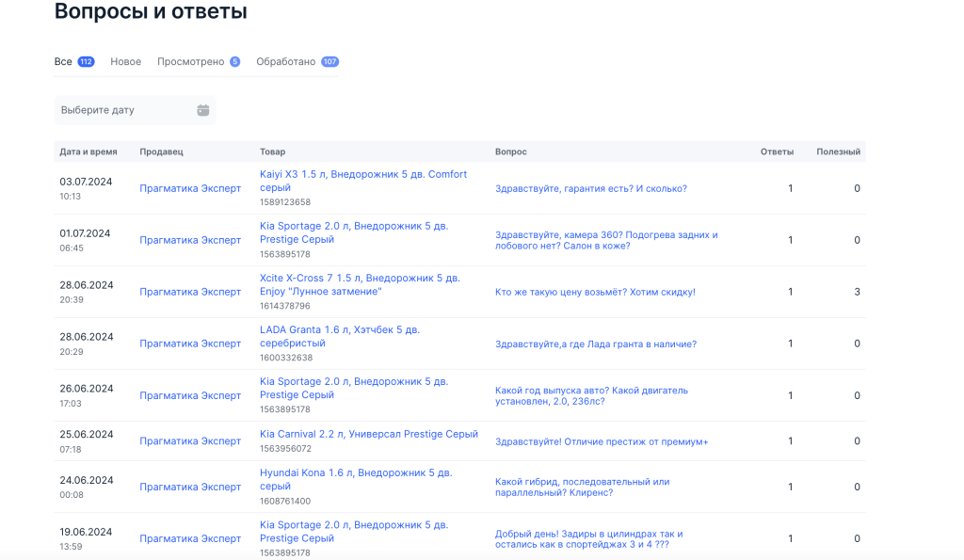964x560 pixels.
Task: Click seller Прагматика Эксперт in 28.06.2024 20:29 row
Action: (190, 344)
